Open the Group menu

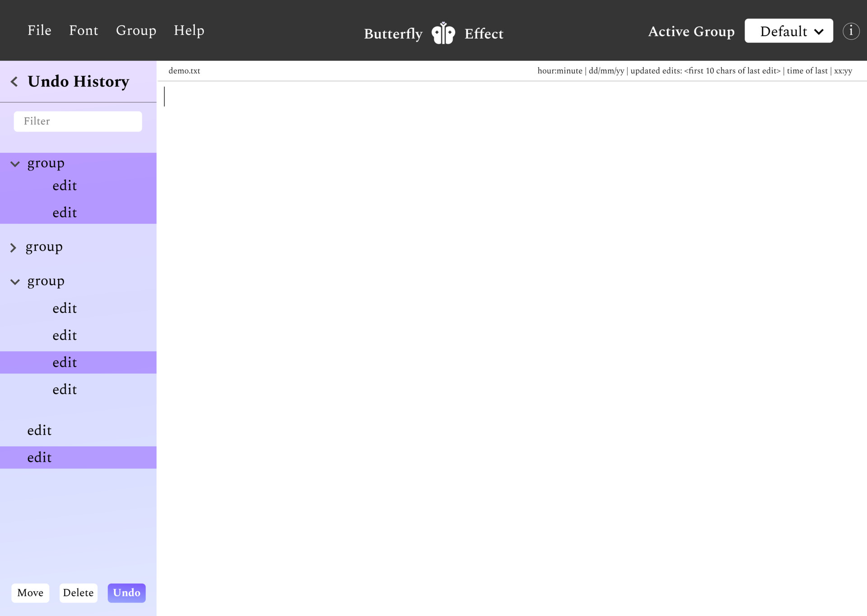point(136,30)
